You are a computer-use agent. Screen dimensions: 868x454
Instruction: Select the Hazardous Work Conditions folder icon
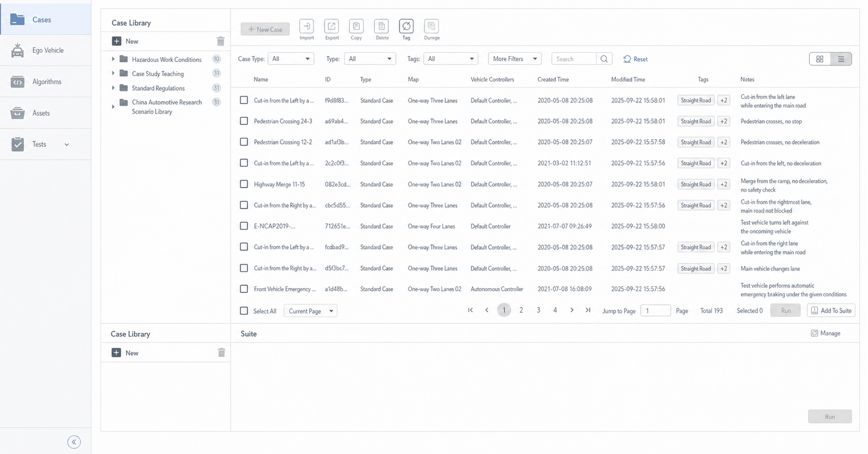click(x=123, y=59)
